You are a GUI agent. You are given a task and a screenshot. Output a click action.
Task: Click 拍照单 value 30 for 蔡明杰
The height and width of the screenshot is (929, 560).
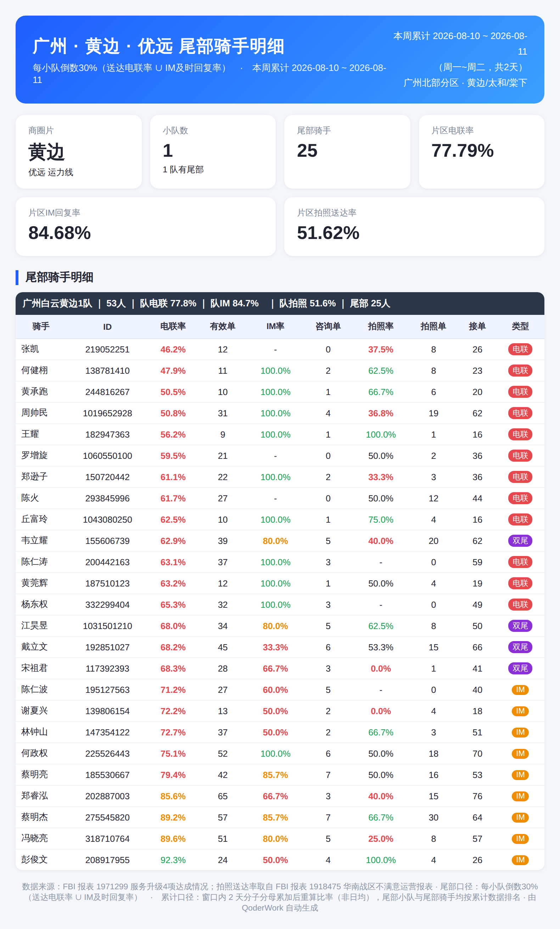pos(433,817)
